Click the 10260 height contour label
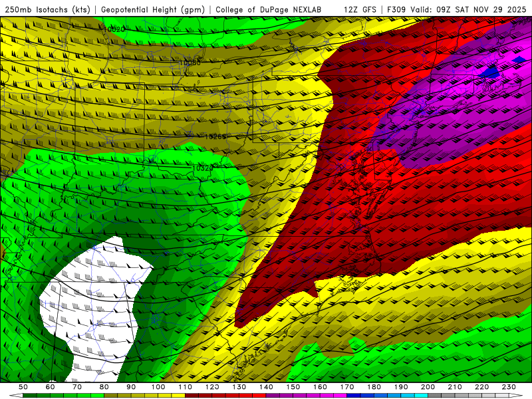 tap(215, 137)
